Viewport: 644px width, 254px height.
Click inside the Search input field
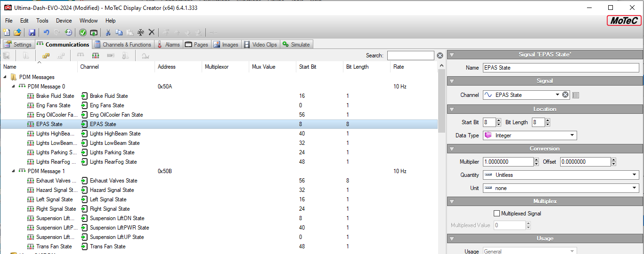coord(410,56)
